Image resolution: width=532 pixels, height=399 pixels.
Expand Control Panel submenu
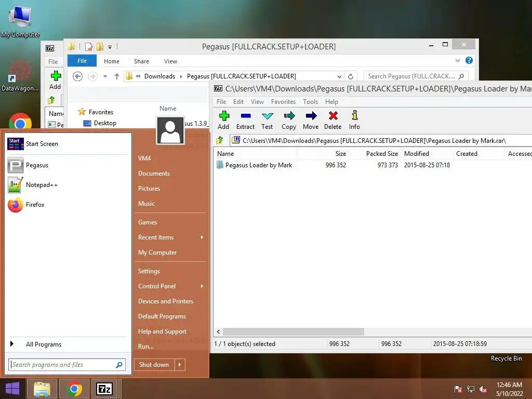coord(202,286)
